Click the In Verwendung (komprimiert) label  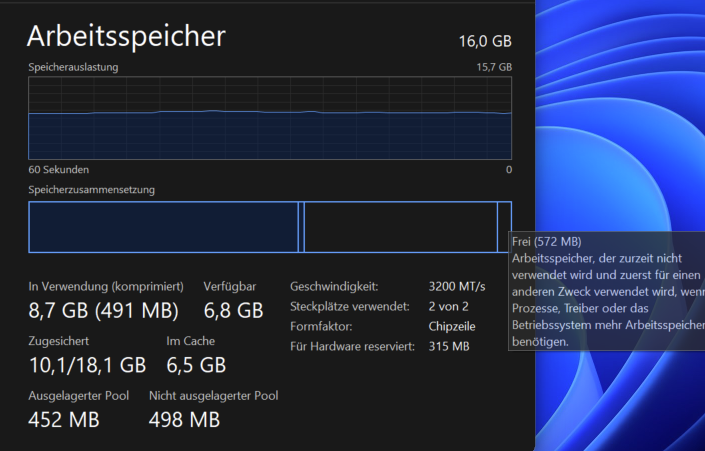(x=106, y=286)
